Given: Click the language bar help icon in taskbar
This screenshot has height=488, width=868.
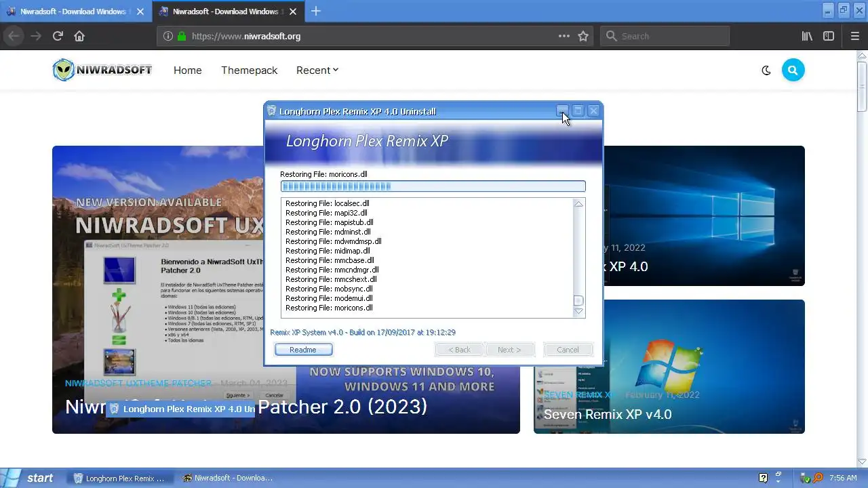Looking at the screenshot, I should [x=763, y=478].
